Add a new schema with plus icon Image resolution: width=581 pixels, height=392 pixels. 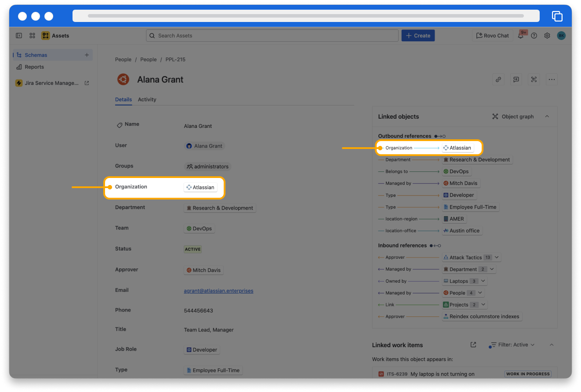click(x=87, y=55)
